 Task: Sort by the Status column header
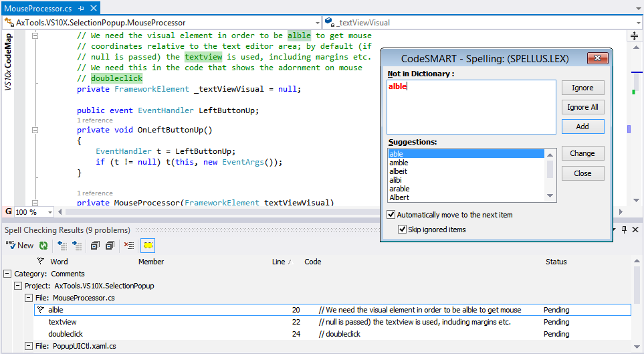click(556, 262)
